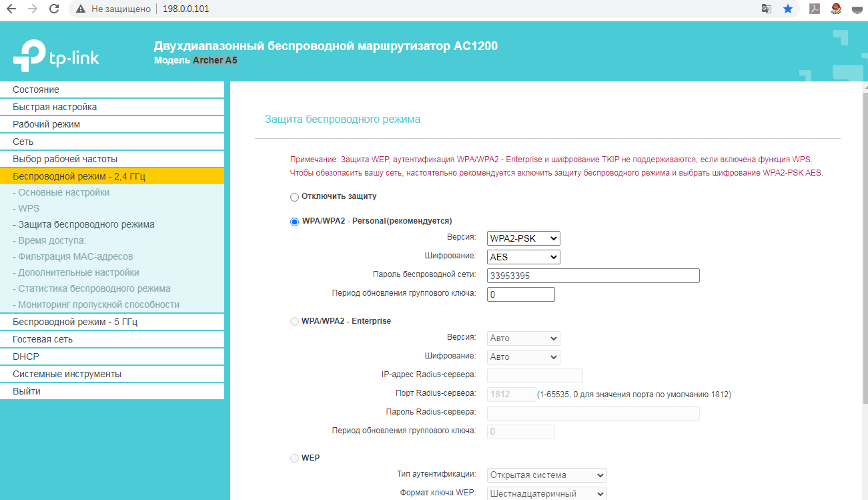Viewport: 868px width, 500px height.
Task: Open 'Гостевая сеть' menu item
Action: [112, 339]
